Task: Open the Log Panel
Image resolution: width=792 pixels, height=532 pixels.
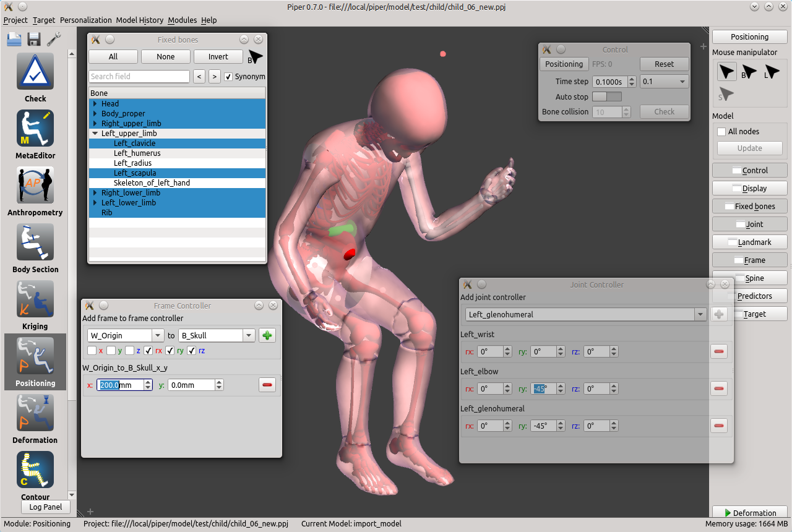Action: [46, 507]
